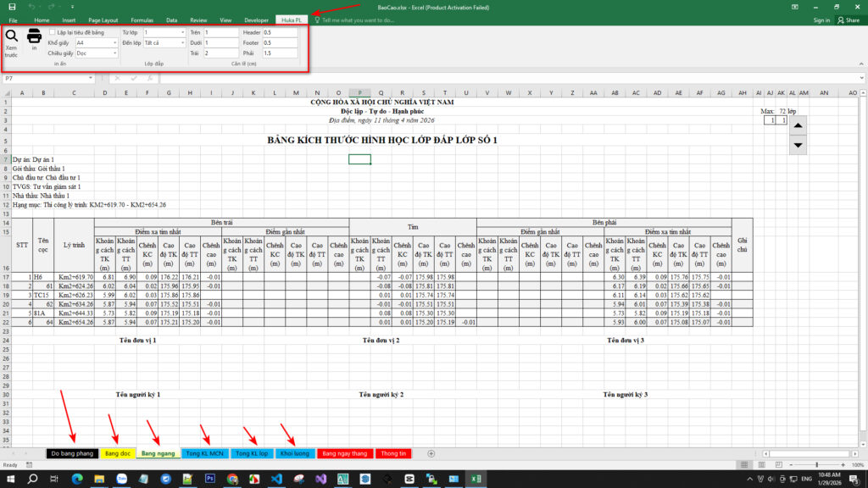Click the zoom slider in status bar
The width and height of the screenshot is (868, 488).
[817, 465]
